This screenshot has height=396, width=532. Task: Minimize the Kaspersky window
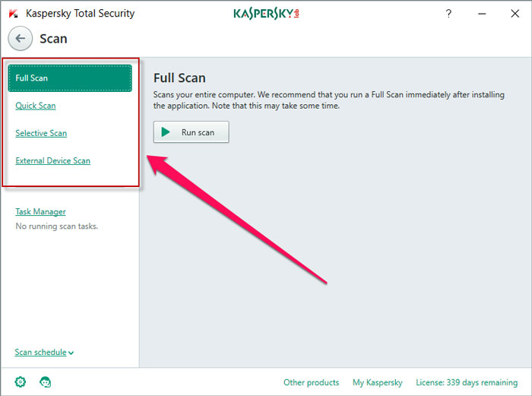[x=482, y=14]
